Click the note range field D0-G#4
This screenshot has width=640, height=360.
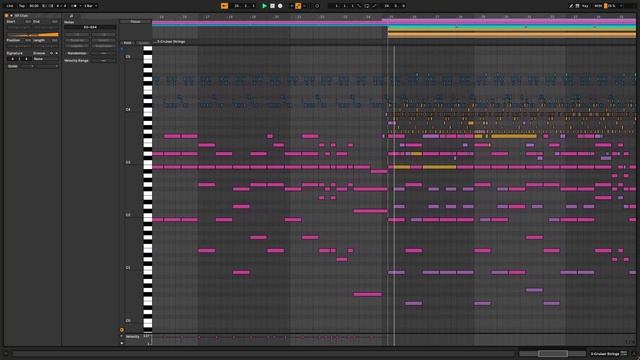[90, 27]
